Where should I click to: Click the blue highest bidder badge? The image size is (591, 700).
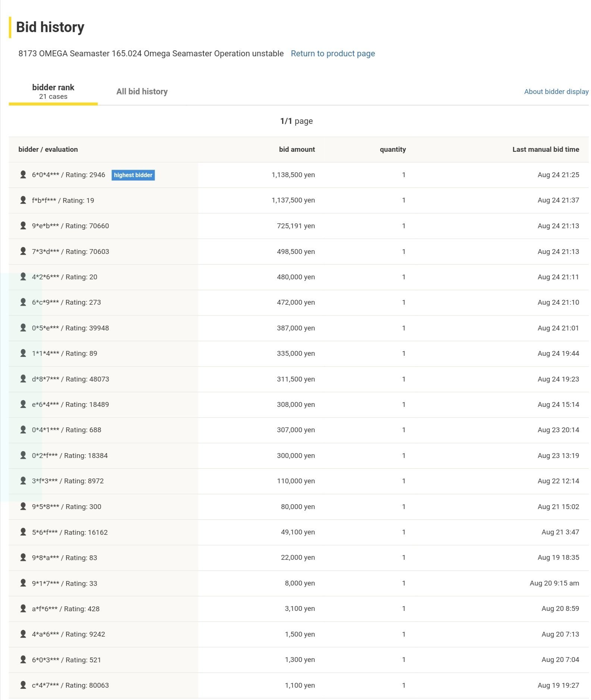click(133, 175)
